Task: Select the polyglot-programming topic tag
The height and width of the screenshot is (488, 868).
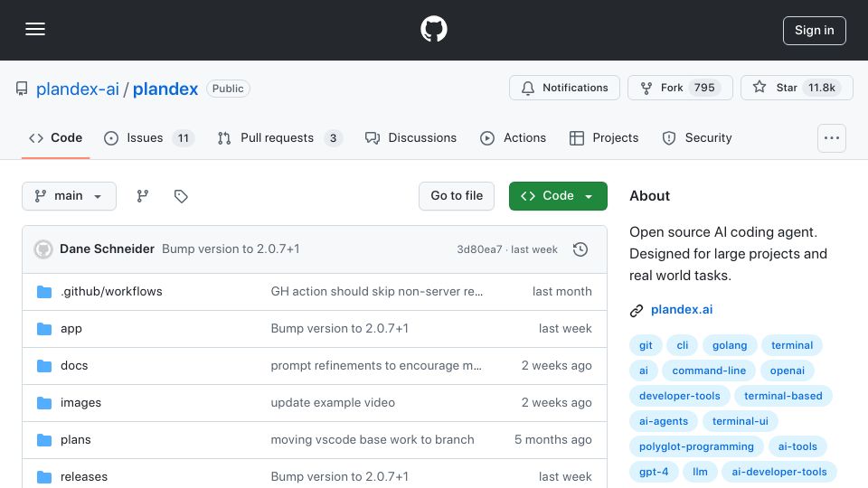Action: [x=696, y=447]
